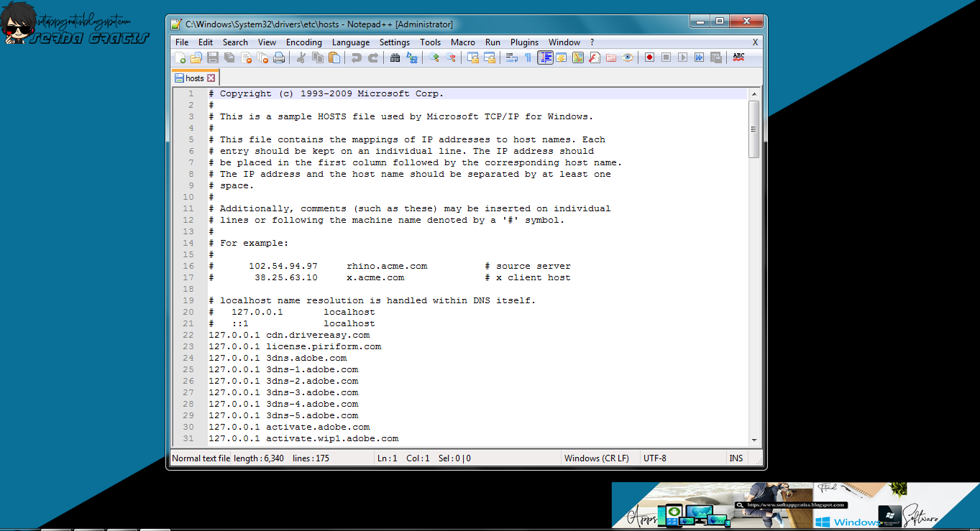Select the hosts document tab
The width and height of the screenshot is (980, 531).
pyautogui.click(x=195, y=78)
